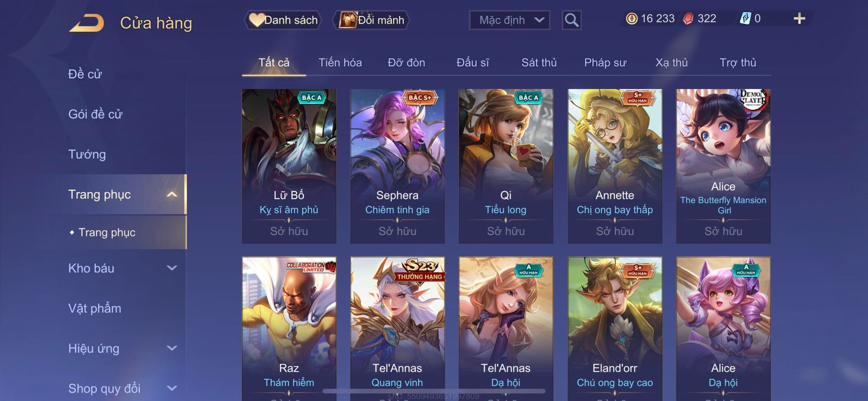
Task: Open Danh sách wishlist heart button
Action: pos(283,20)
